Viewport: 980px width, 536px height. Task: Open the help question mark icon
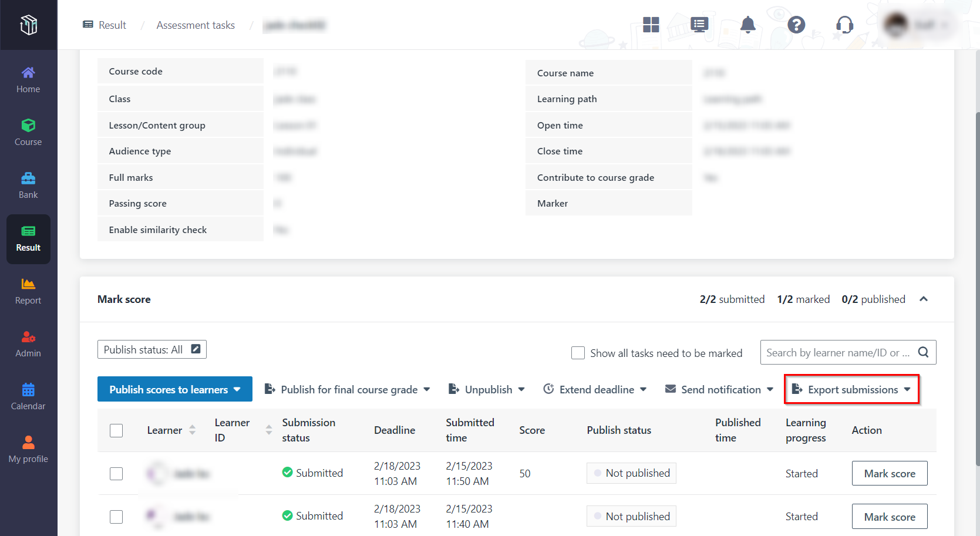click(x=796, y=25)
